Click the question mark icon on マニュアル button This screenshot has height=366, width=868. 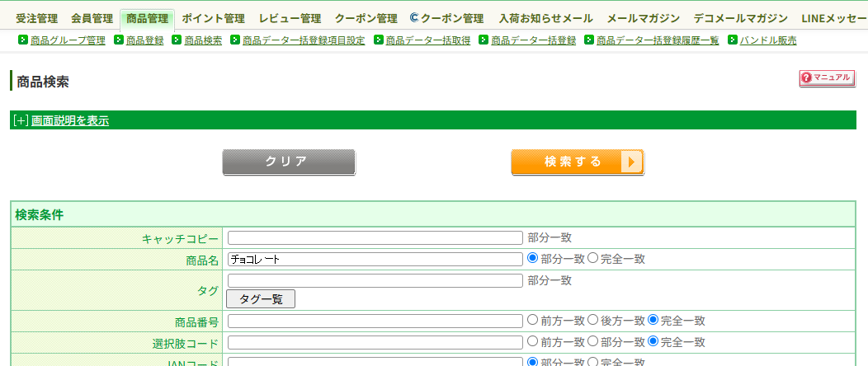(807, 78)
